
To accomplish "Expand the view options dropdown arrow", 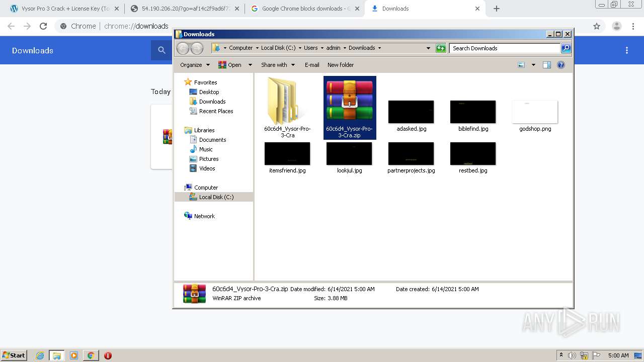I will tap(533, 65).
